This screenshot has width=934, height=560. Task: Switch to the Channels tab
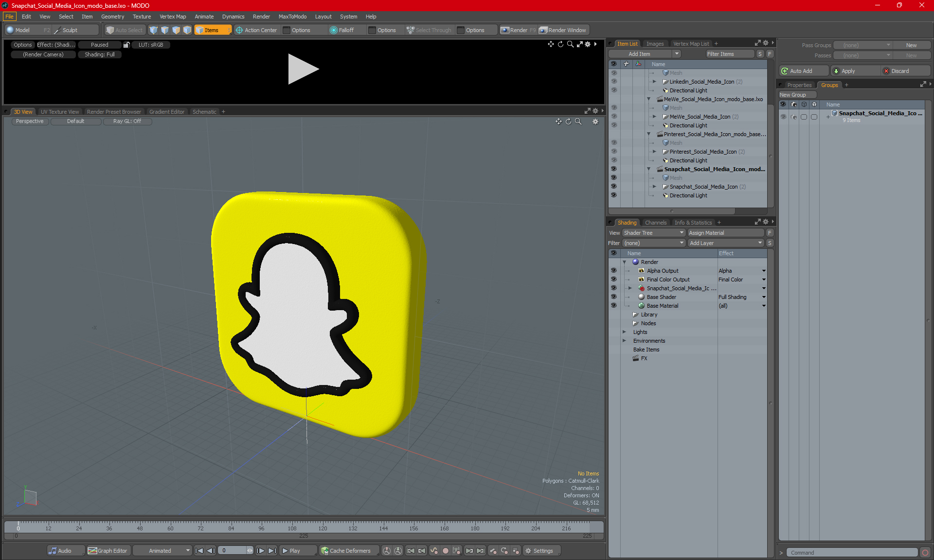pos(655,223)
